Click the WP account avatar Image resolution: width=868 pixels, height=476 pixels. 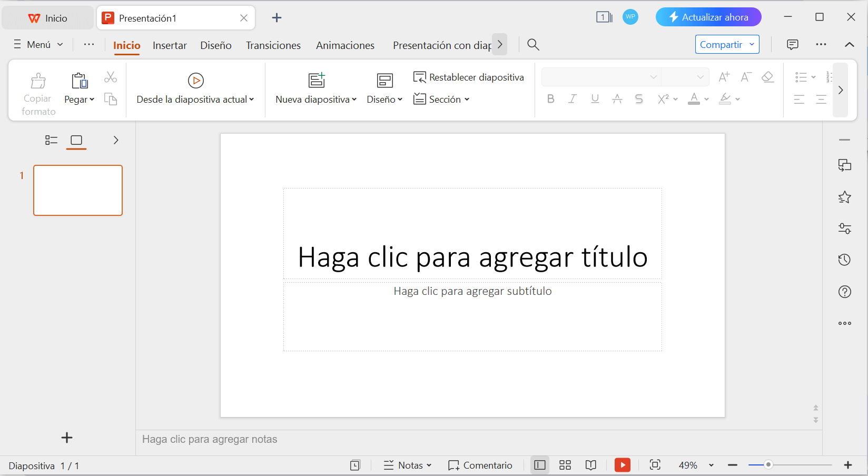point(630,17)
